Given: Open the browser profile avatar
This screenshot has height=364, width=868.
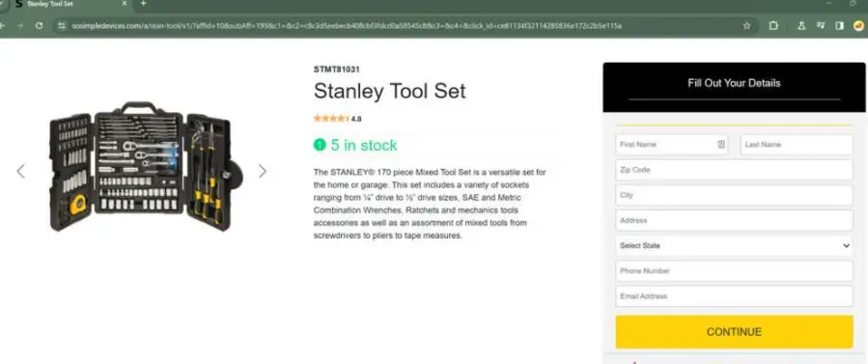Looking at the screenshot, I should point(858,25).
